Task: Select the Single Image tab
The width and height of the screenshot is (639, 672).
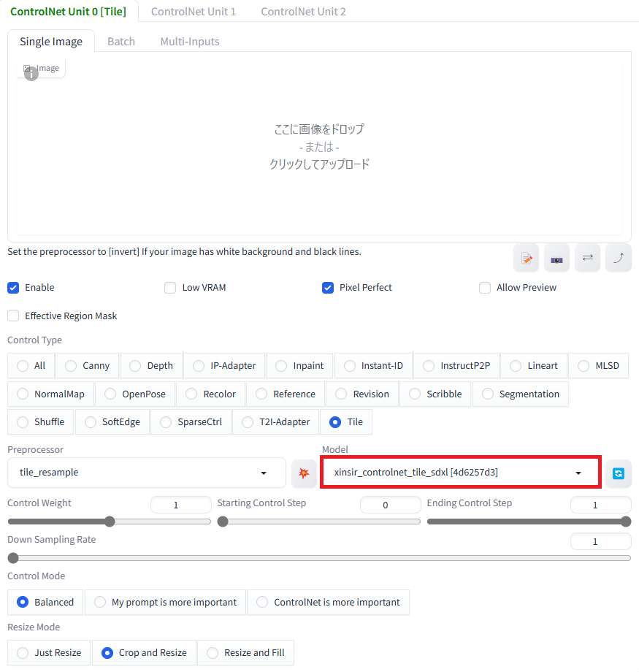Action: 51,42
